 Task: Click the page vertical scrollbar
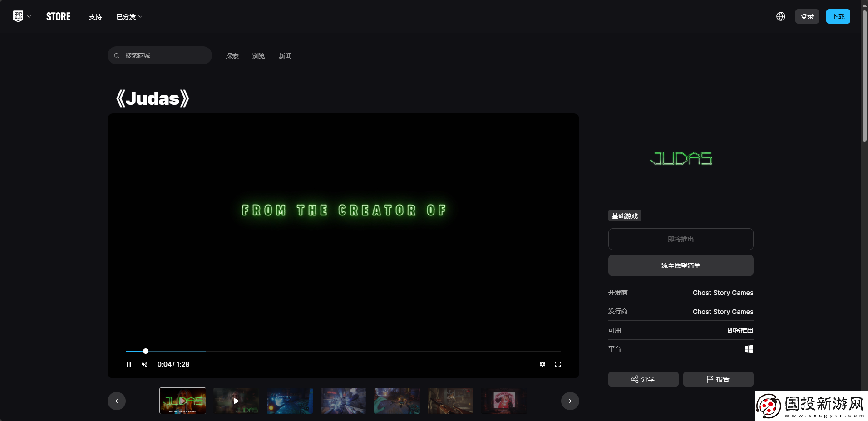coord(864,76)
